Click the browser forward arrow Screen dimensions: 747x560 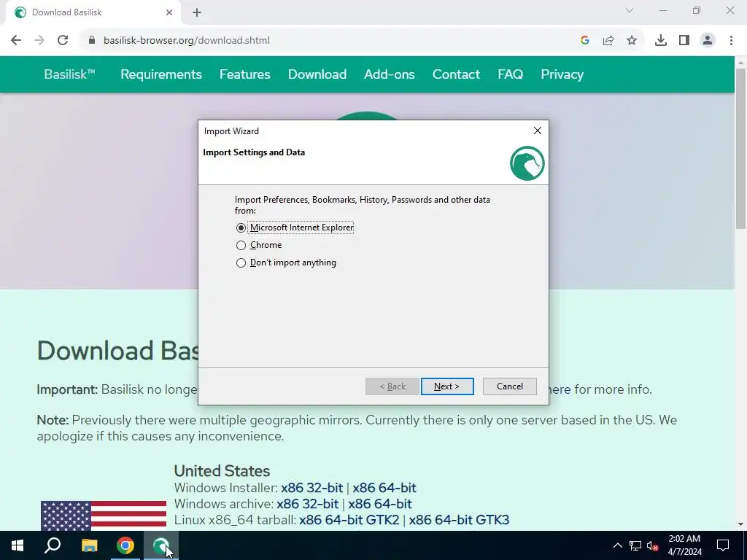tap(39, 40)
